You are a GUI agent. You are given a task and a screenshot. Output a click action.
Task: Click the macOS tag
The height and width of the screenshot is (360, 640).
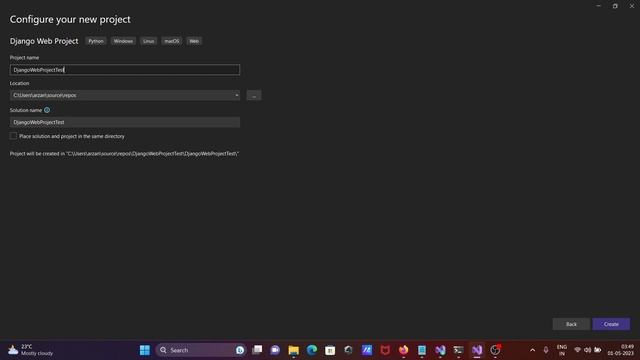pyautogui.click(x=172, y=41)
